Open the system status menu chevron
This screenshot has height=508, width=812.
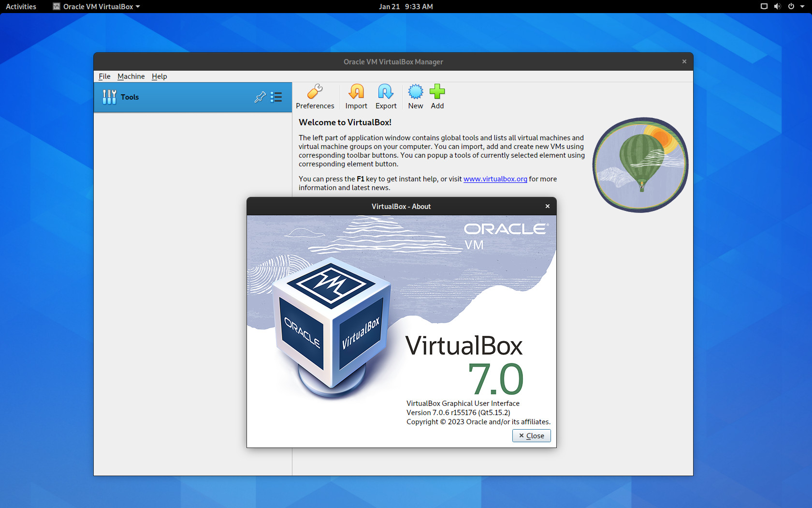point(802,6)
